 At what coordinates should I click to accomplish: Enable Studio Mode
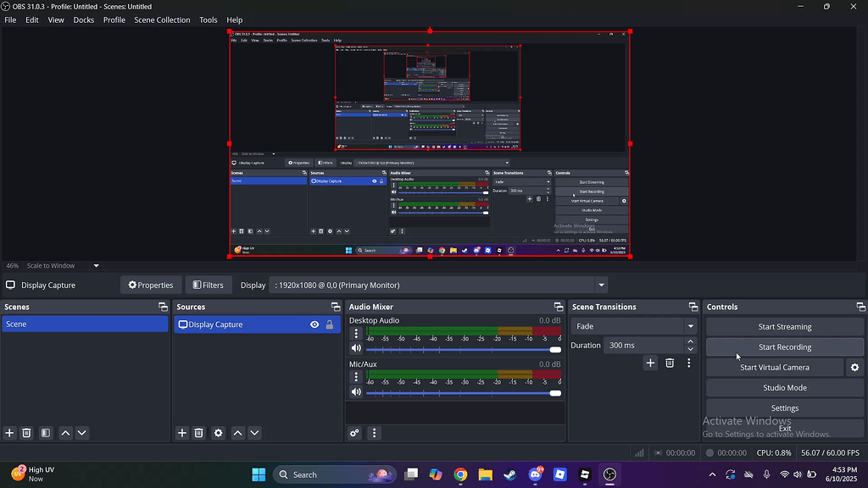pos(784,387)
